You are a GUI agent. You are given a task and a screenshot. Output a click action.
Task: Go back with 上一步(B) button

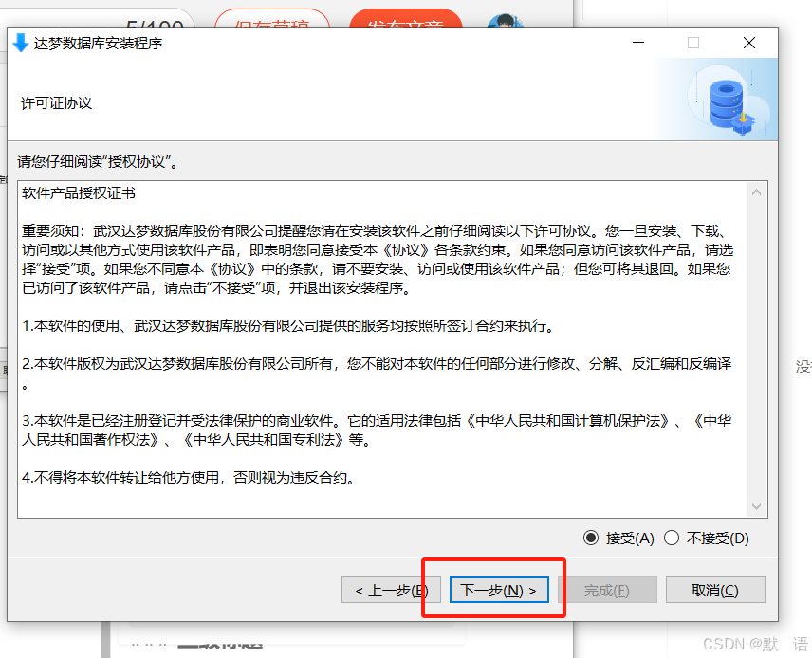pos(391,590)
